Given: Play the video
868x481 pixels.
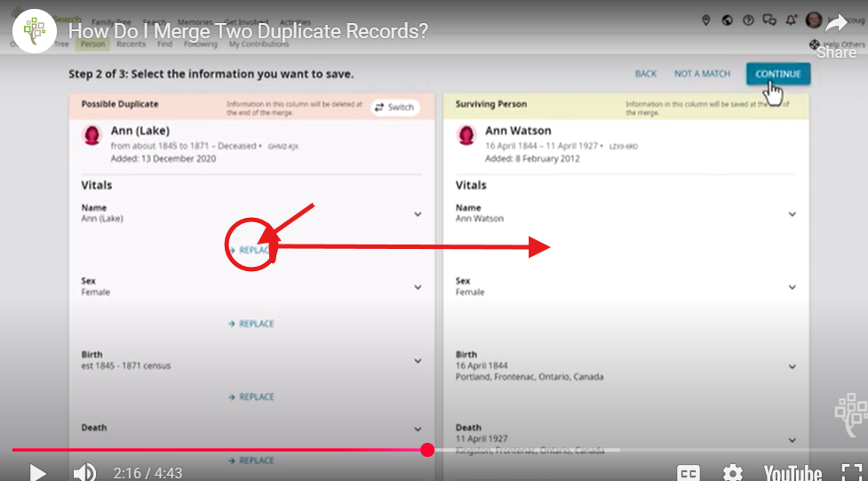Looking at the screenshot, I should point(37,473).
